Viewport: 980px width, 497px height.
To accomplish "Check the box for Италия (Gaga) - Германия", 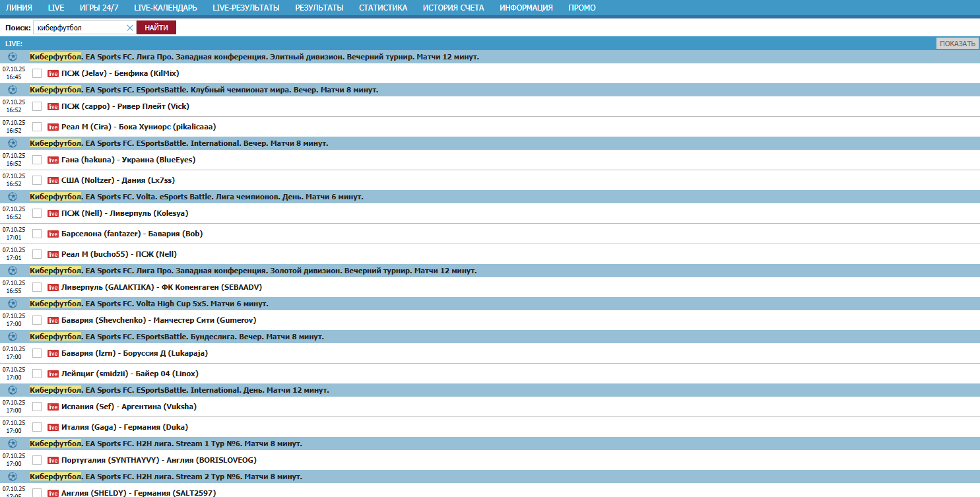I will 37,427.
